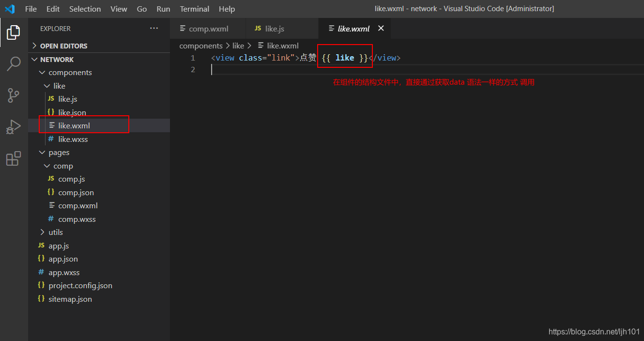This screenshot has height=341, width=644.
Task: Open like.js in the file tree
Action: click(x=99, y=99)
